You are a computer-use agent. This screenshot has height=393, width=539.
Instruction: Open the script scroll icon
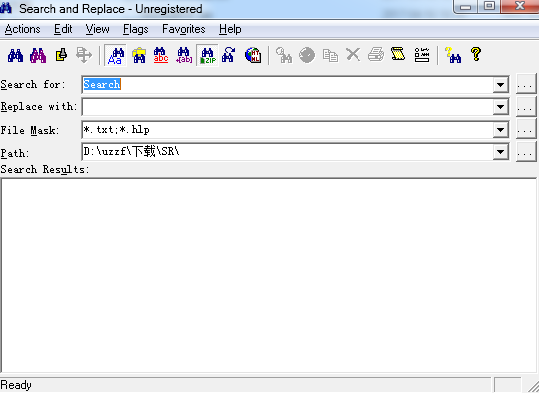click(x=398, y=54)
